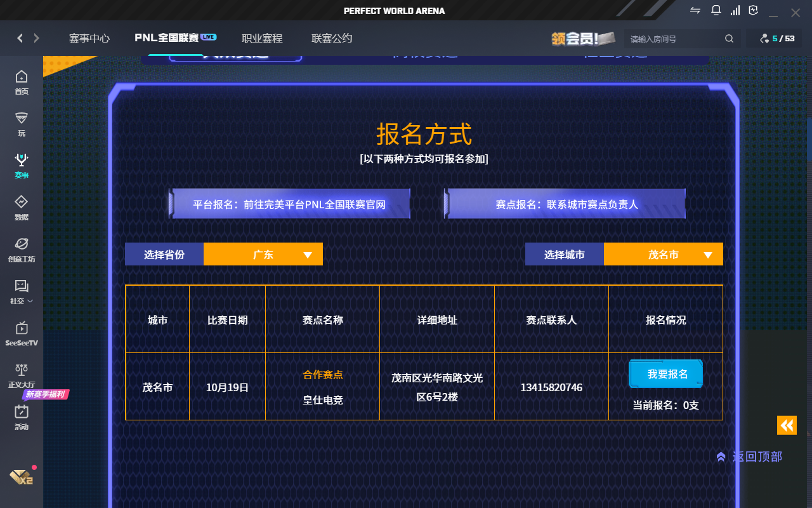
Task: Click the 比赛日期 column header
Action: [x=227, y=319]
